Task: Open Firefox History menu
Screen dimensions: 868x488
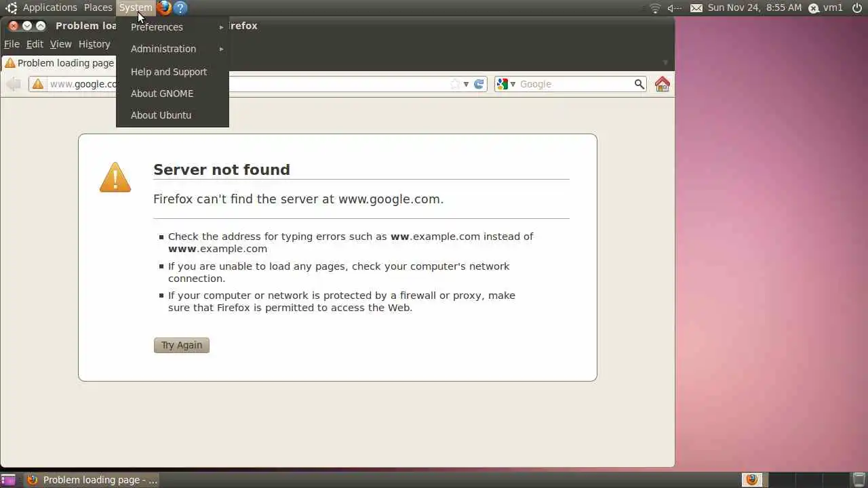Action: (x=94, y=44)
